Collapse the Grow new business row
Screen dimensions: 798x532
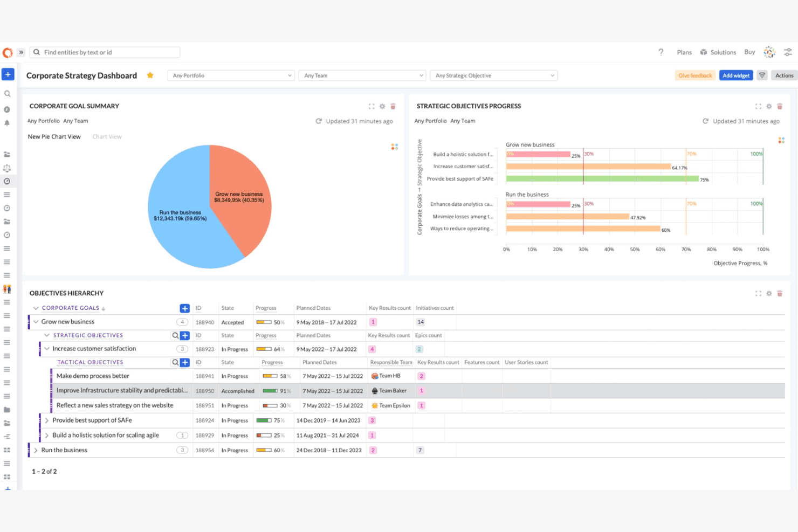tap(36, 322)
